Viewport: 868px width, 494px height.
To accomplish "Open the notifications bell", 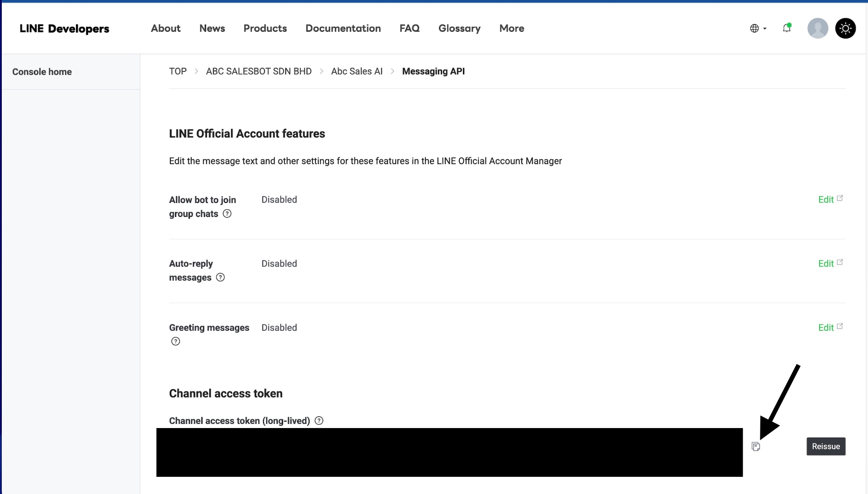I will pyautogui.click(x=787, y=28).
